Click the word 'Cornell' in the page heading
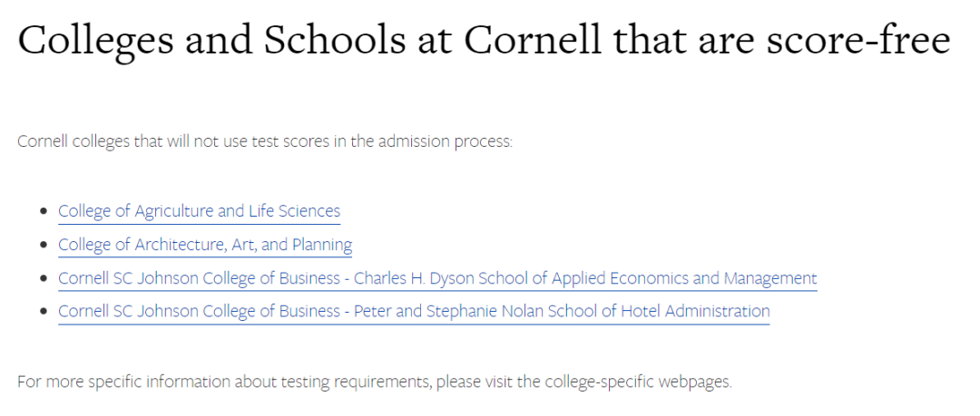This screenshot has height=416, width=980. (534, 40)
